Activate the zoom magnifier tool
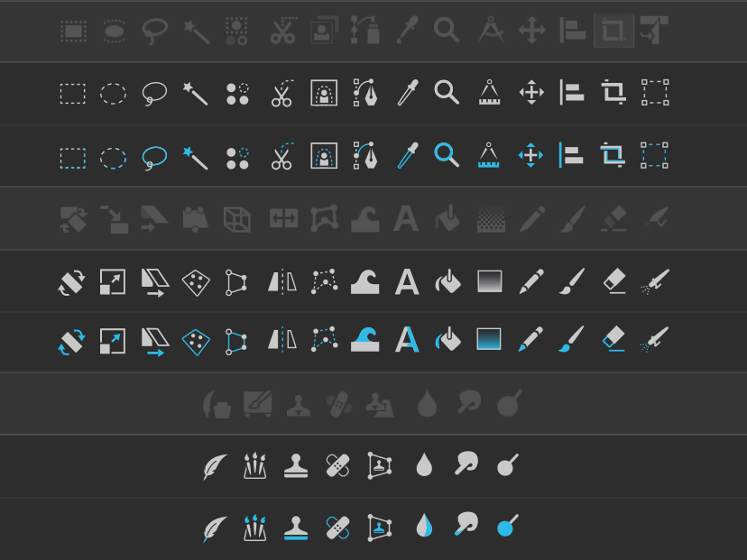This screenshot has height=560, width=747. [446, 93]
